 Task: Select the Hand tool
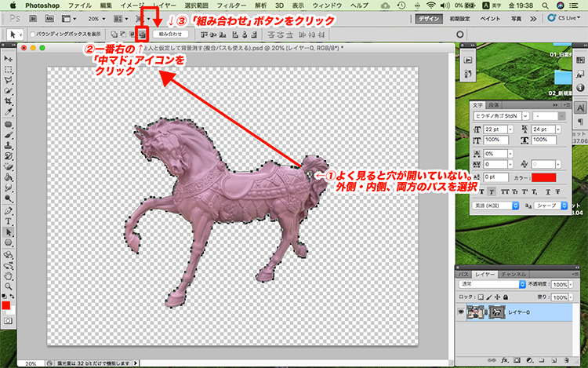coord(8,276)
